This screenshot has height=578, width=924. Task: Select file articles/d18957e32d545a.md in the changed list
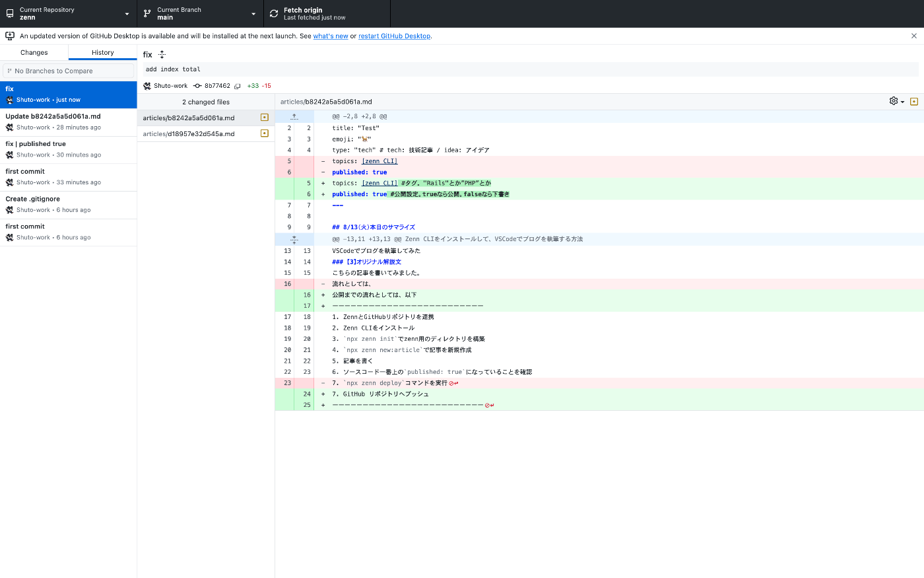coord(206,133)
